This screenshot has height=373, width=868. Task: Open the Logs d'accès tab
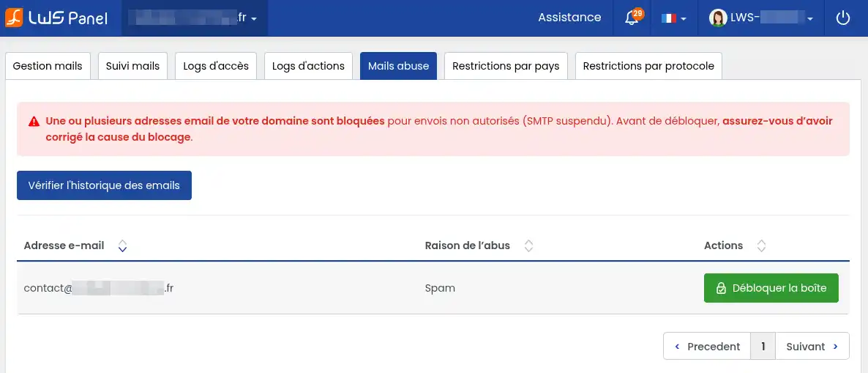click(x=216, y=66)
